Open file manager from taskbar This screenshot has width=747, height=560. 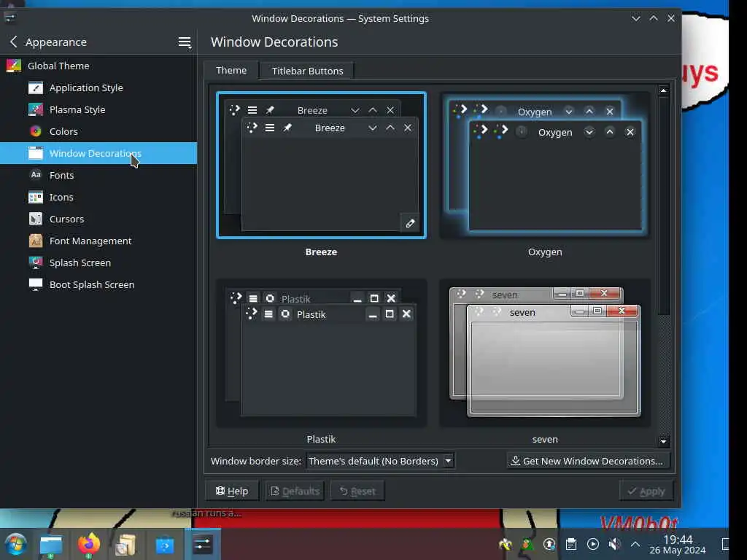tap(51, 544)
